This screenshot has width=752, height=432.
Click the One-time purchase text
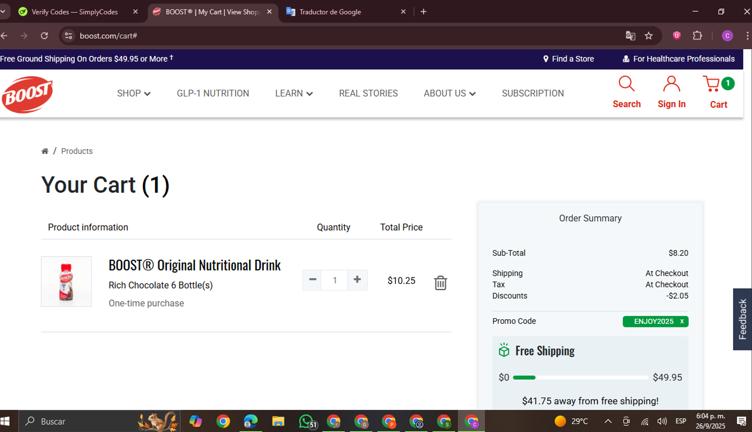(x=146, y=303)
